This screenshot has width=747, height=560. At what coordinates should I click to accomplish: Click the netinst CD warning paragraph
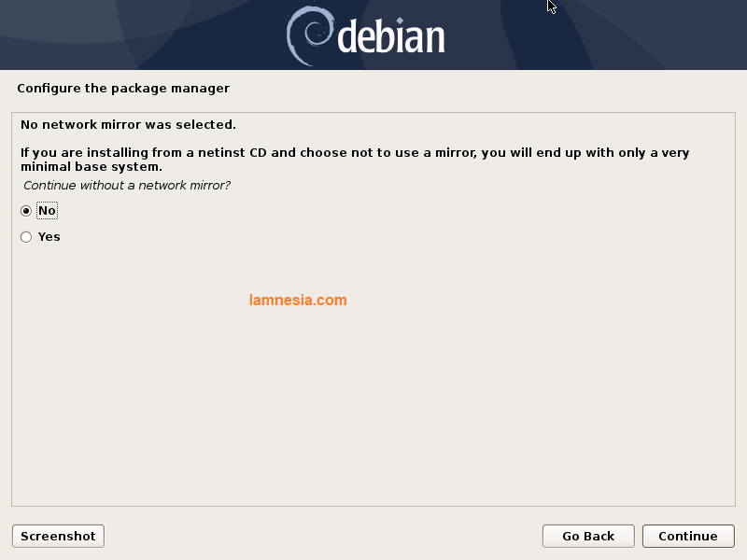(355, 160)
